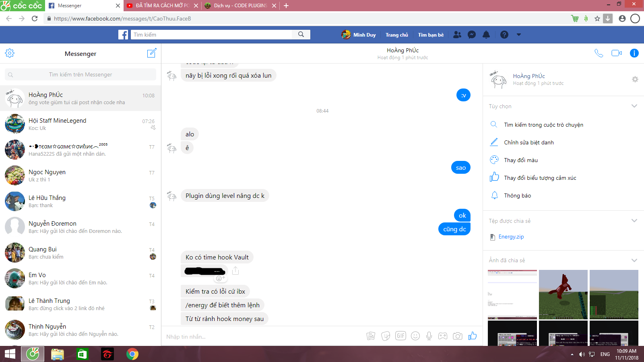This screenshot has width=644, height=362.
Task: Open the Energy.zip shared file
Action: coord(511,237)
